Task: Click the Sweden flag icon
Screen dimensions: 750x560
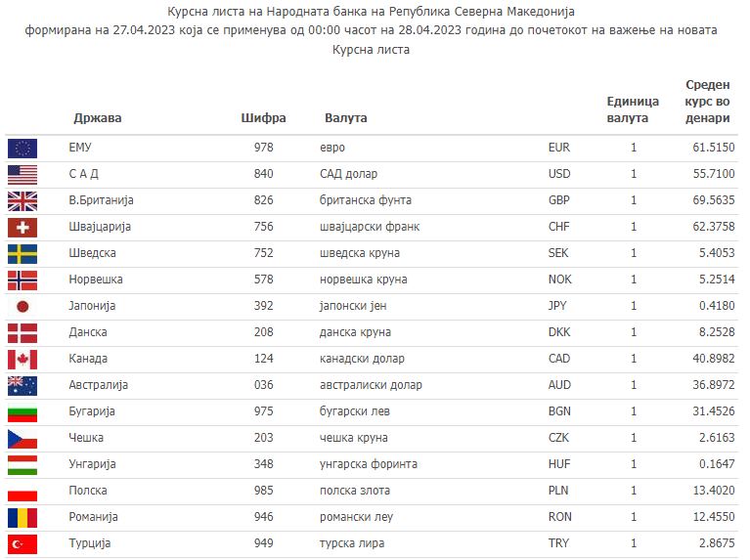Action: pos(22,254)
